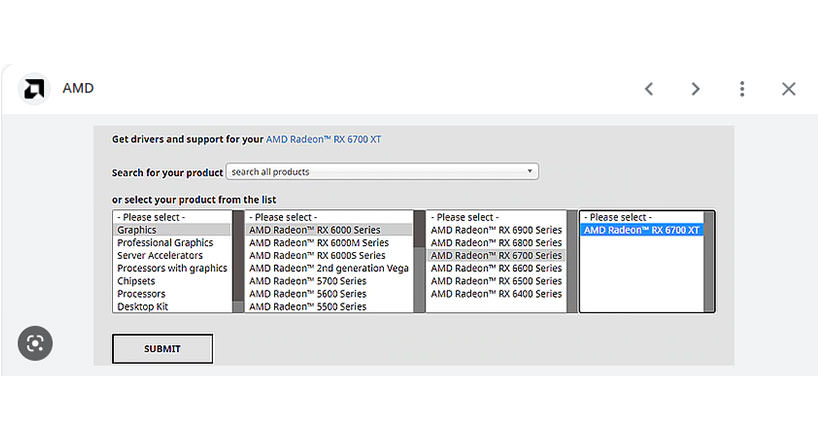Image resolution: width=818 pixels, height=440 pixels.
Task: Select AMD Radeon RX 6600 Series
Action: (496, 268)
